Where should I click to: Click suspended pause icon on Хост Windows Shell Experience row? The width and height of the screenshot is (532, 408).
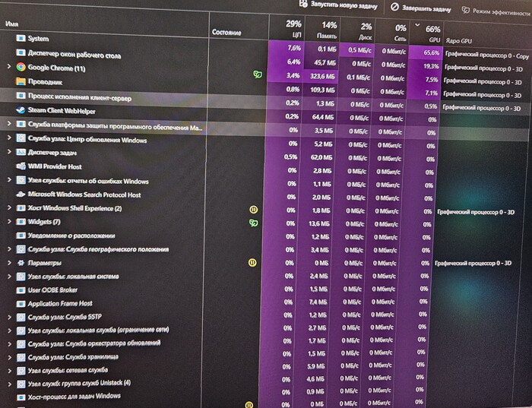[253, 210]
